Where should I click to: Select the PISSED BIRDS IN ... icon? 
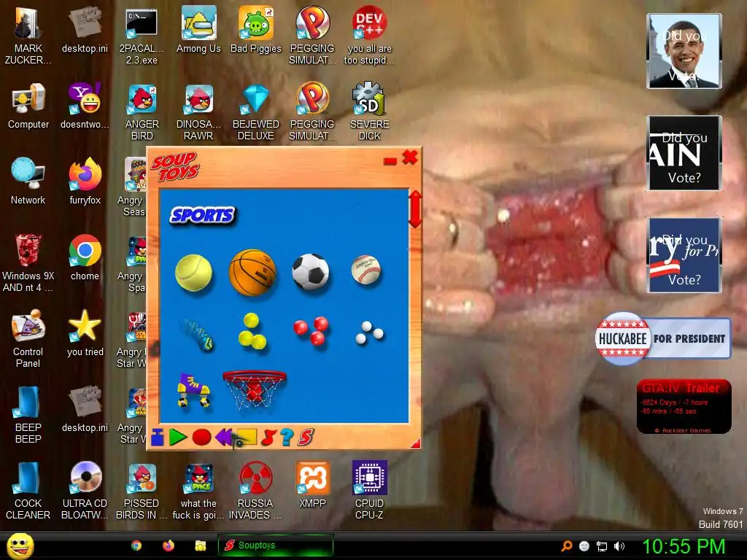(142, 491)
